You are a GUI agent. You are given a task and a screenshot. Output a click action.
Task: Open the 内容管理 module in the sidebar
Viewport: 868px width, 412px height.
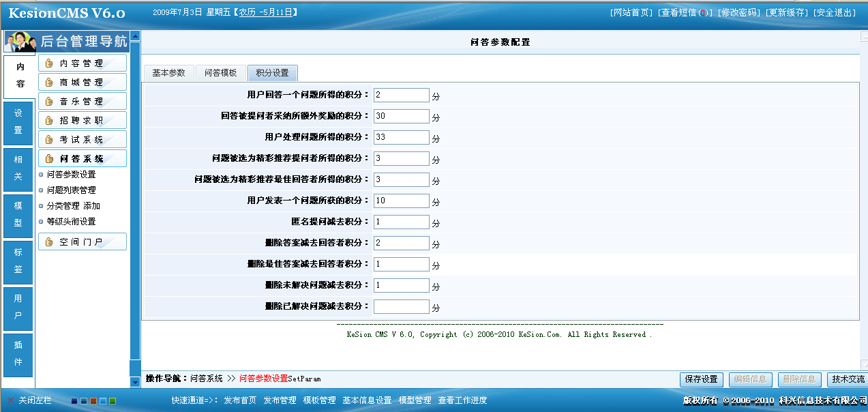pos(82,63)
